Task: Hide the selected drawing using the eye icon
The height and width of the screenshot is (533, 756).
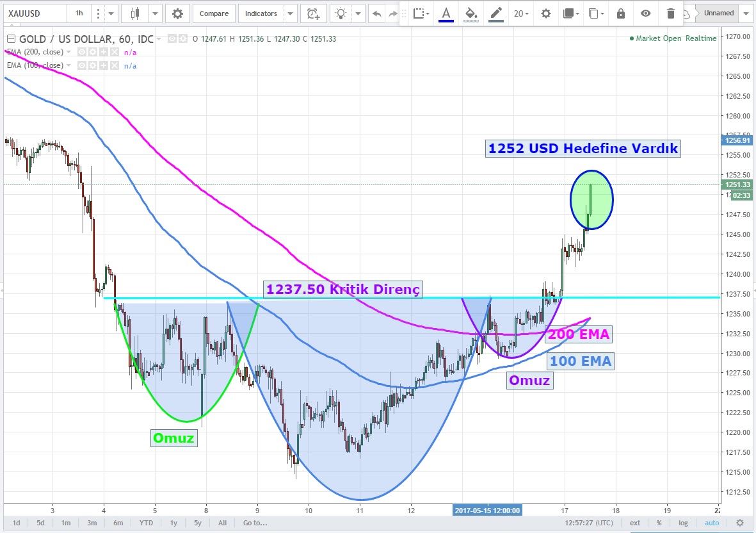Action: tap(646, 13)
